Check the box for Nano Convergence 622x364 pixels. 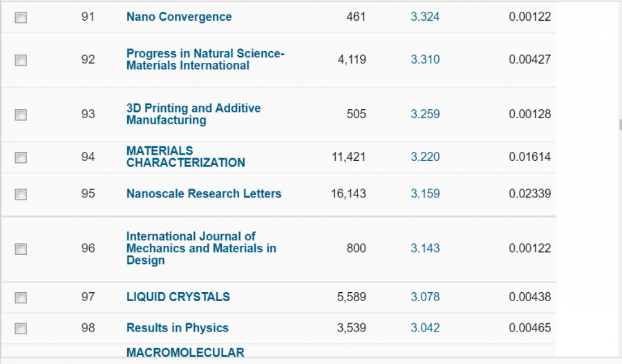[x=21, y=17]
